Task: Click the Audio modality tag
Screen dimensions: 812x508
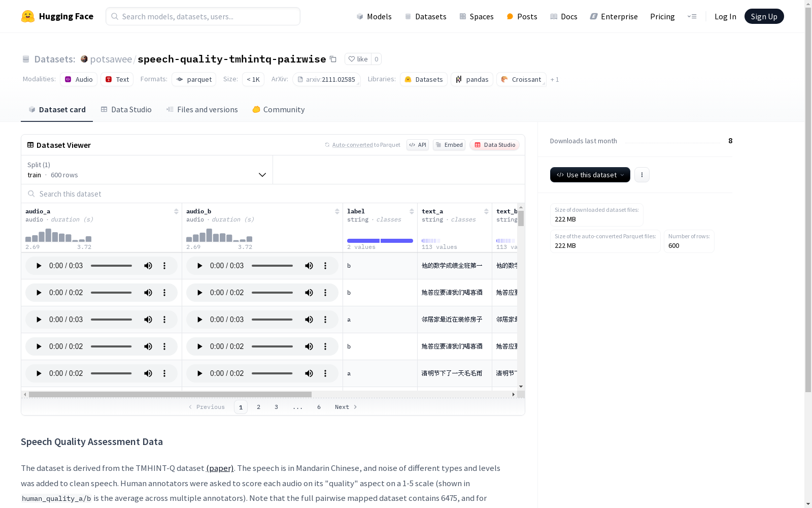Action: pyautogui.click(x=79, y=79)
